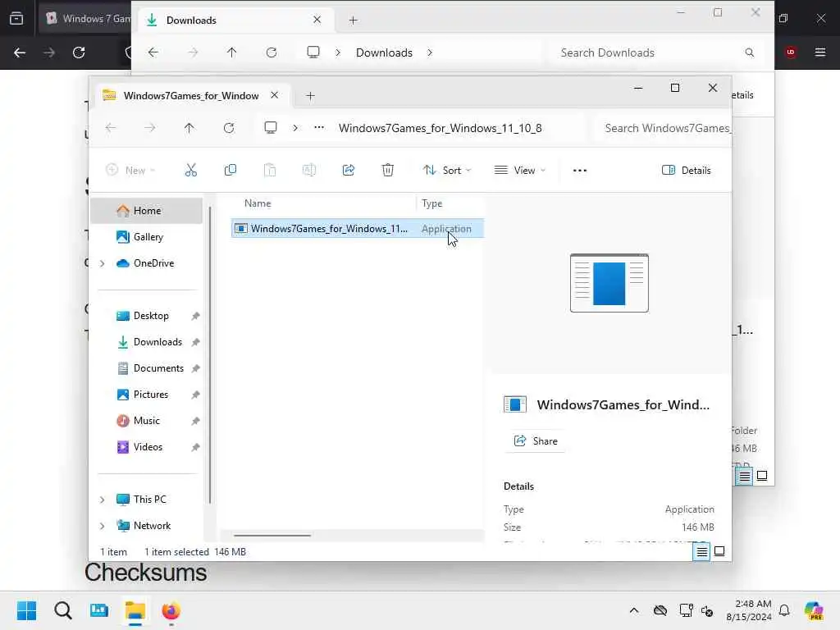Screen dimensions: 840x630
Task: Click the pin icon next to Music
Action: tap(195, 421)
